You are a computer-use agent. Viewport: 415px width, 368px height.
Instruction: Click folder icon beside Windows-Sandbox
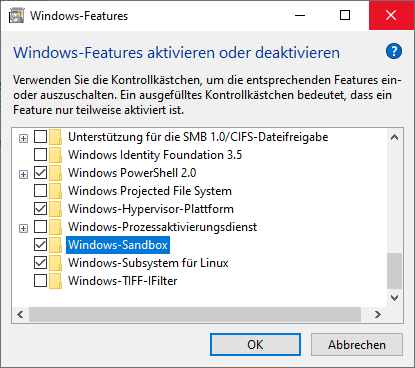55,245
